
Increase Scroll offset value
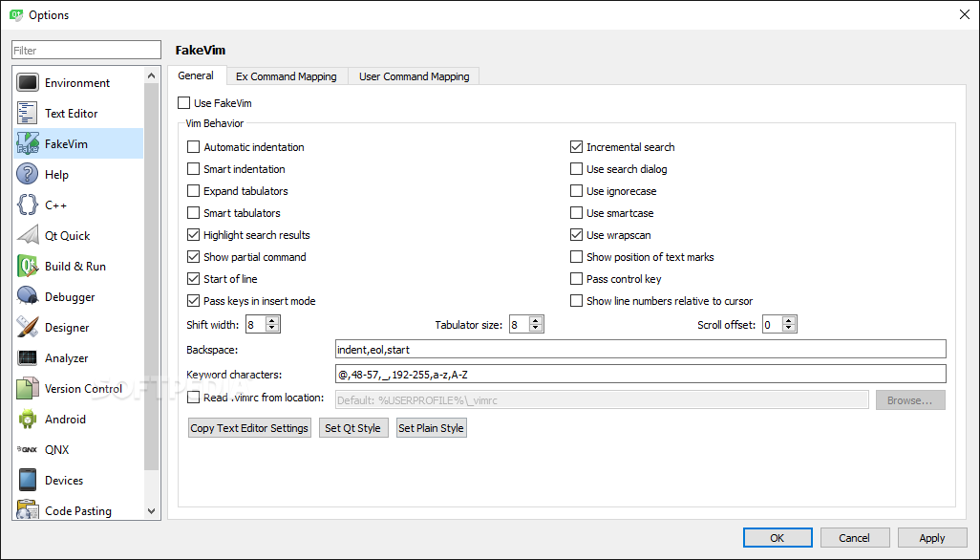pyautogui.click(x=789, y=321)
